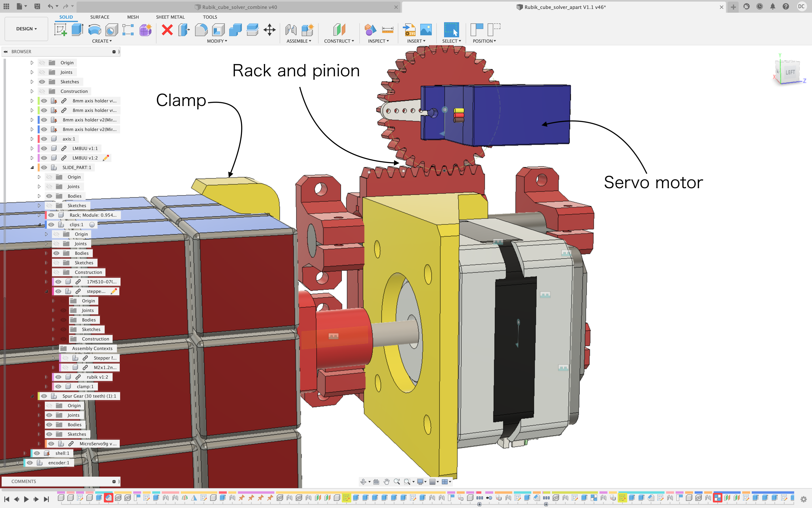Hide the axis:1 component
Screen dimensions: 812x508
pos(44,139)
